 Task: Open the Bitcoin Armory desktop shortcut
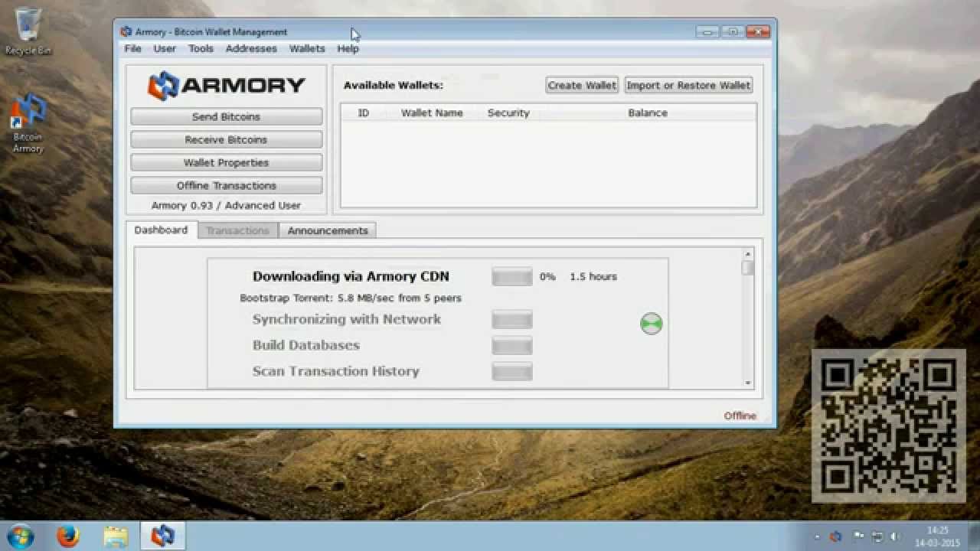(28, 122)
